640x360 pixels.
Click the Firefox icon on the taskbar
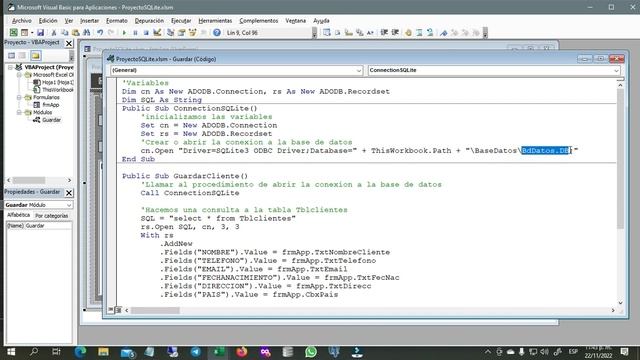point(242,352)
